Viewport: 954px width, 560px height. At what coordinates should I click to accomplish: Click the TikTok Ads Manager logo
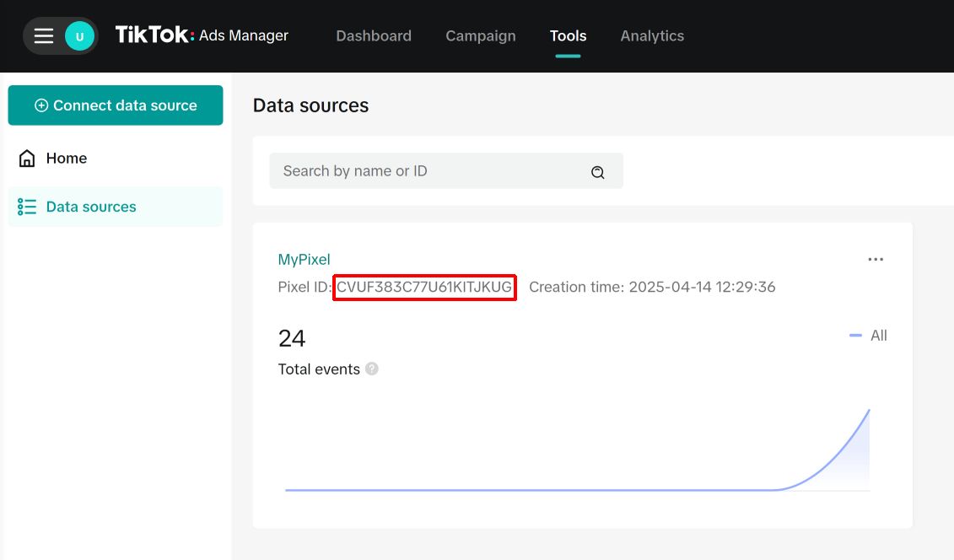tap(202, 35)
